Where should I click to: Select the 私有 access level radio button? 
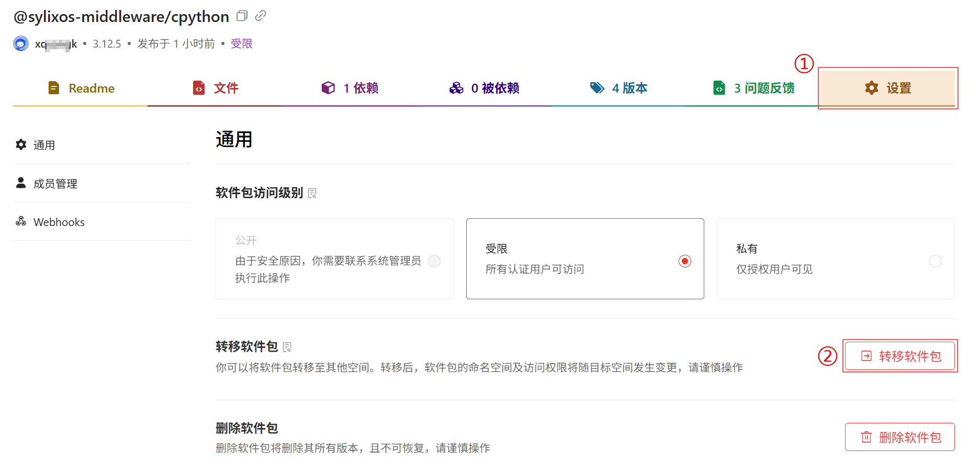pos(935,261)
